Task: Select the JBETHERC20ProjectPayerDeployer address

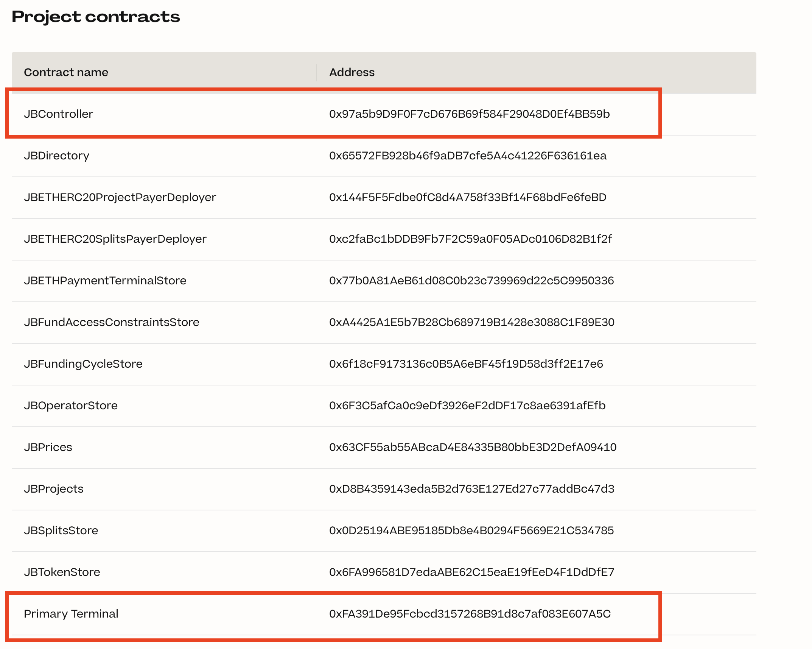Action: tap(468, 197)
